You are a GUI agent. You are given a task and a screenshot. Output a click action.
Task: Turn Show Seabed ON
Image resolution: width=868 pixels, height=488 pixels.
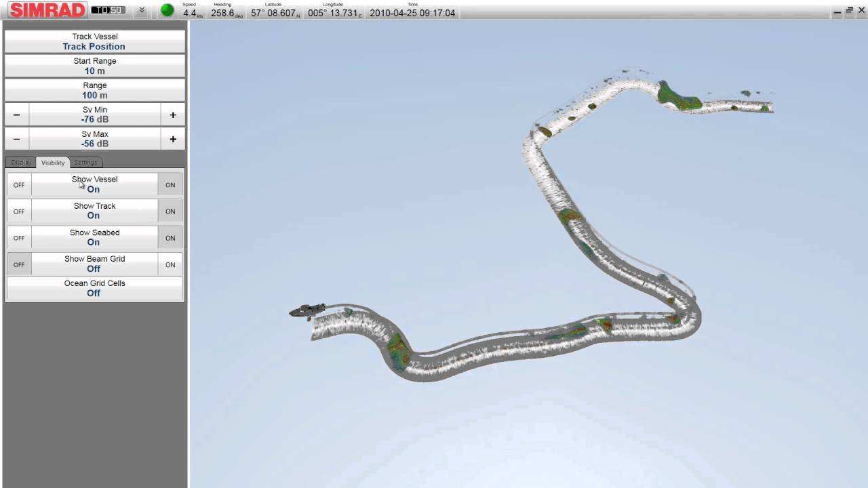(x=170, y=237)
